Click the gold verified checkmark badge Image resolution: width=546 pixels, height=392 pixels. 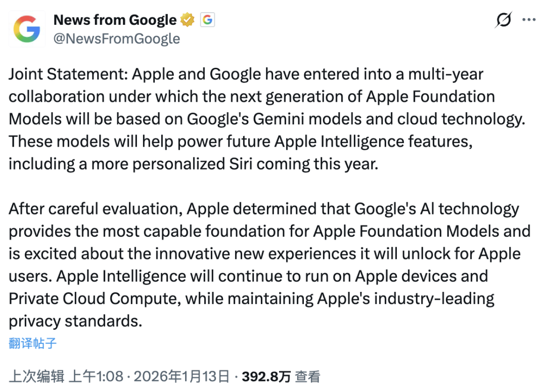tap(188, 20)
